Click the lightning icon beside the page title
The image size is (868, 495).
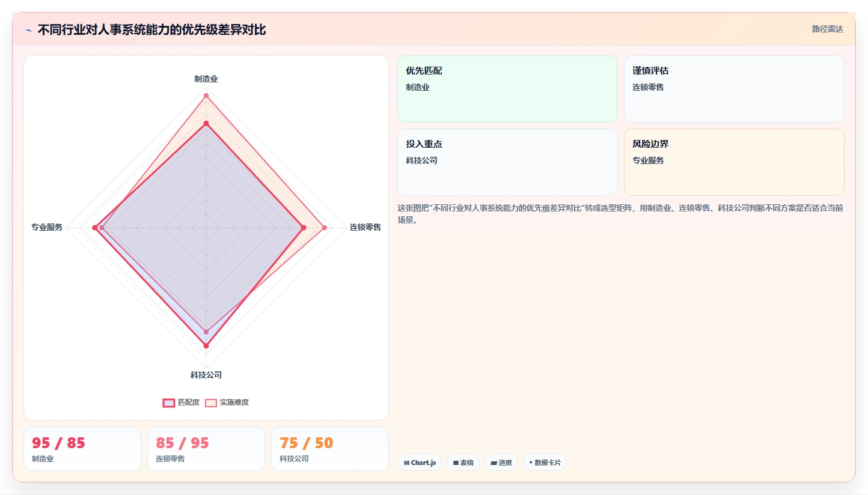point(28,30)
